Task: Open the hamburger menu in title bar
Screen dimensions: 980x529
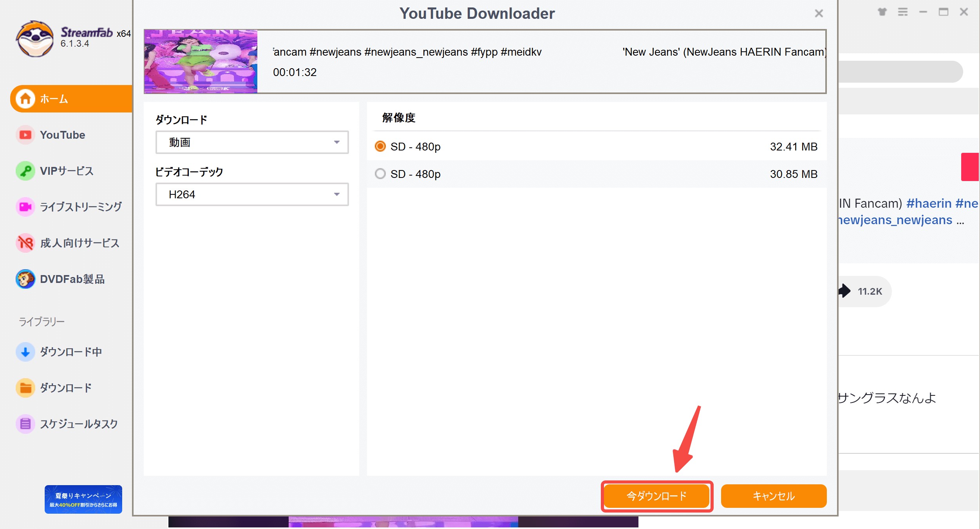Action: pos(903,12)
